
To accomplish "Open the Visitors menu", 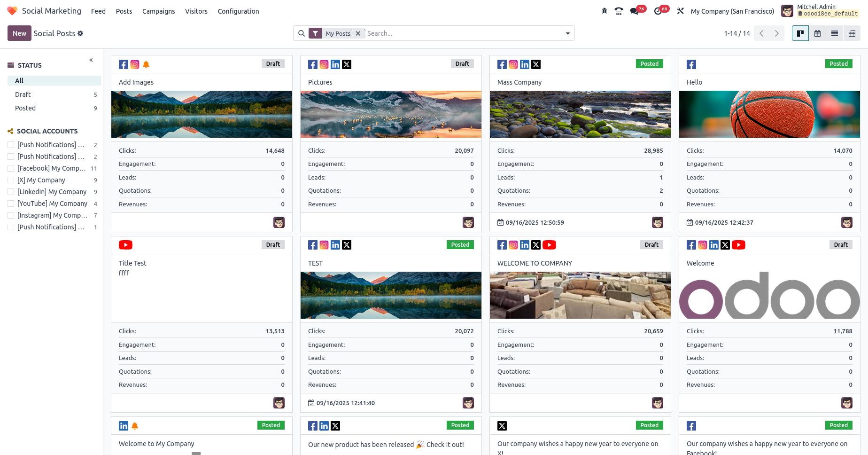I will pos(196,11).
